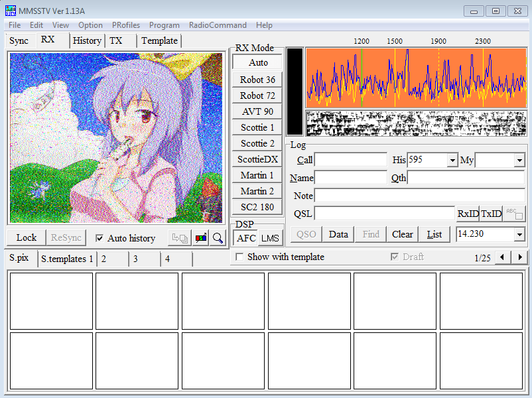
Task: Click in the QSL input field
Action: 385,214
